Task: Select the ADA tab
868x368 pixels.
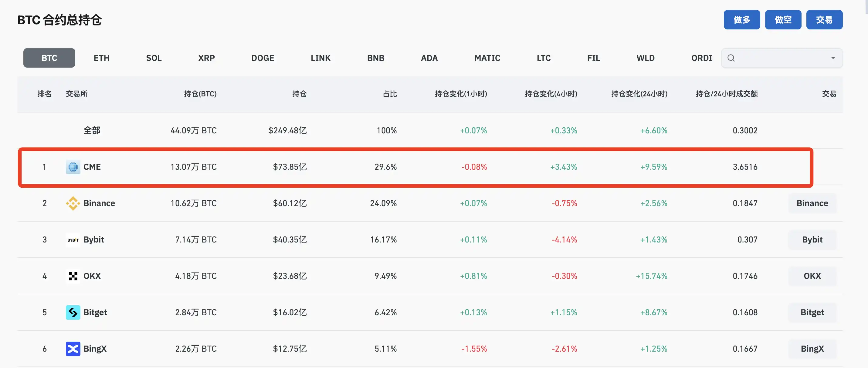Action: click(429, 58)
